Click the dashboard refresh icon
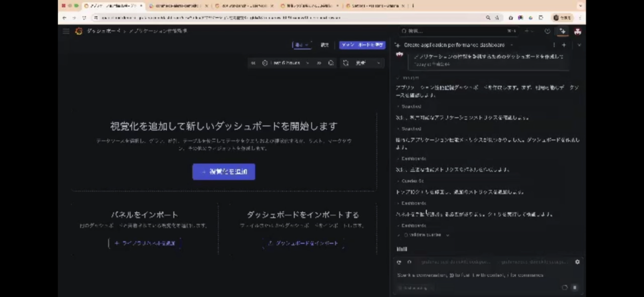The height and width of the screenshot is (297, 644). [x=346, y=63]
